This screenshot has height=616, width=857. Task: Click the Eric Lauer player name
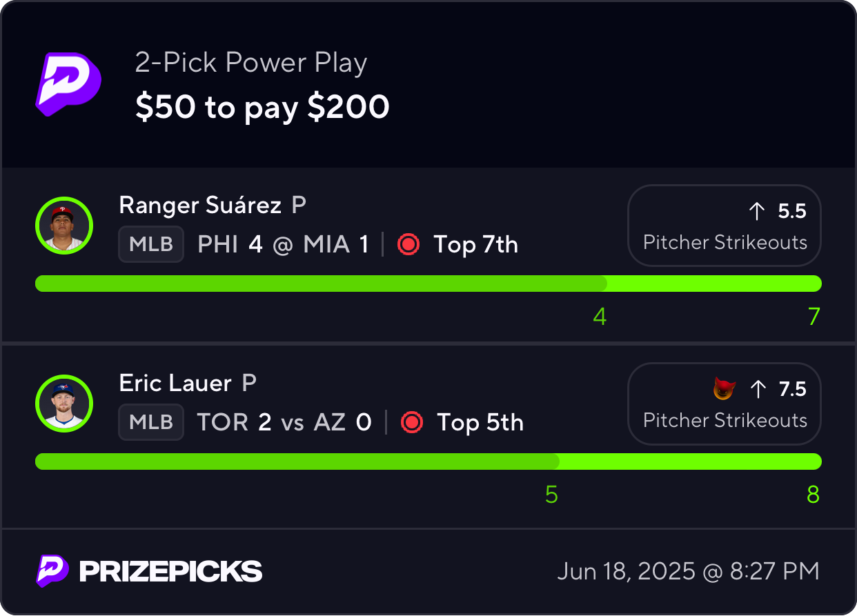tap(175, 383)
